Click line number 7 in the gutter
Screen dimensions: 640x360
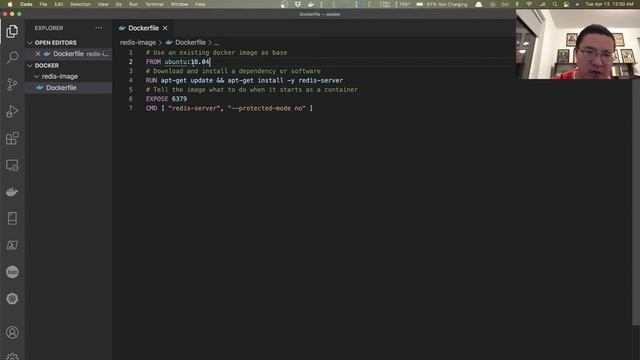(x=131, y=108)
